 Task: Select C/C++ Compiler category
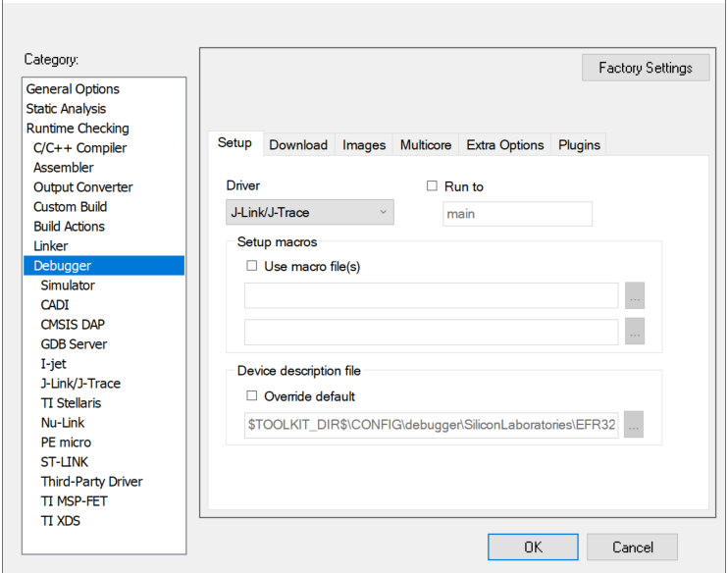tap(79, 148)
